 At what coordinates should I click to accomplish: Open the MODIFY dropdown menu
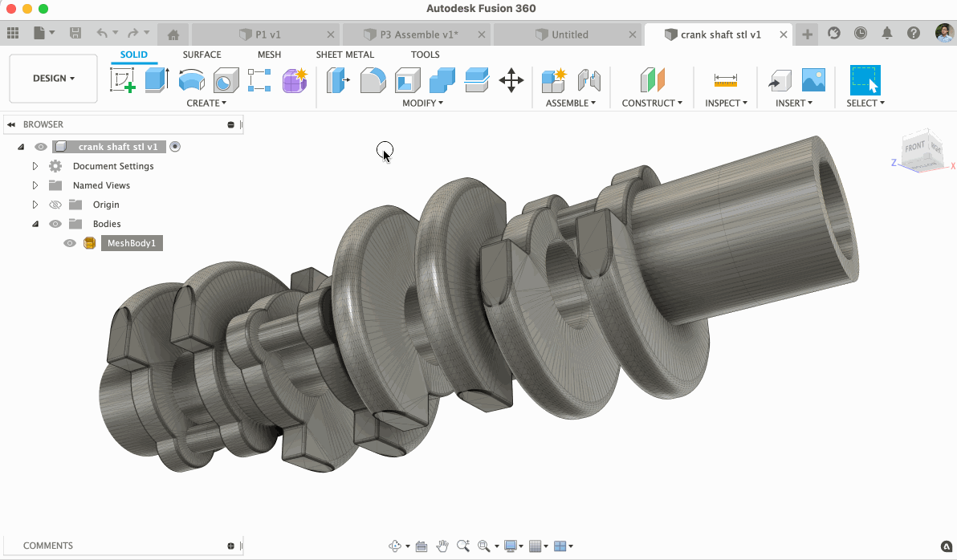pyautogui.click(x=422, y=103)
